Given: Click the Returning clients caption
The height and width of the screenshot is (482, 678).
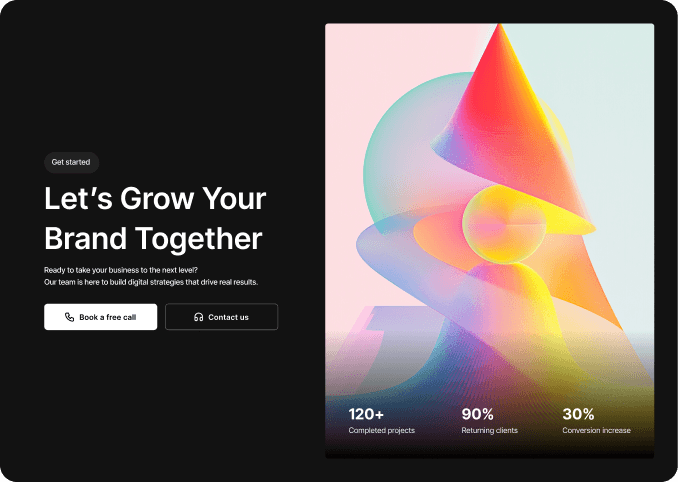Looking at the screenshot, I should click(x=489, y=431).
